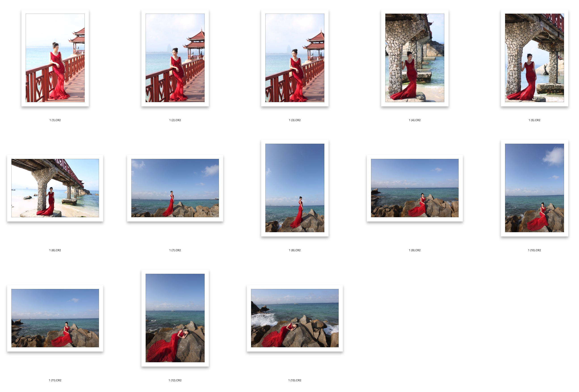
Task: Click the filename label 1 (9).CR2
Action: tap(415, 250)
